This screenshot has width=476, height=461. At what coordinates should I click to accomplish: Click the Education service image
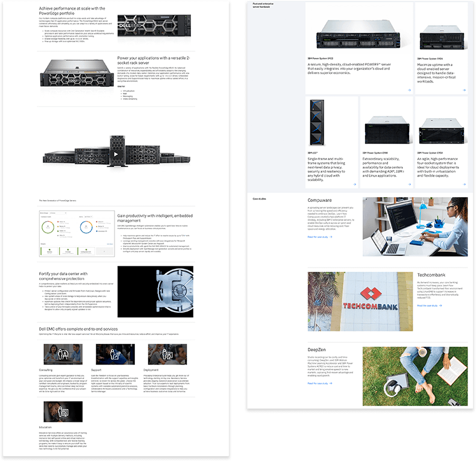point(63,412)
